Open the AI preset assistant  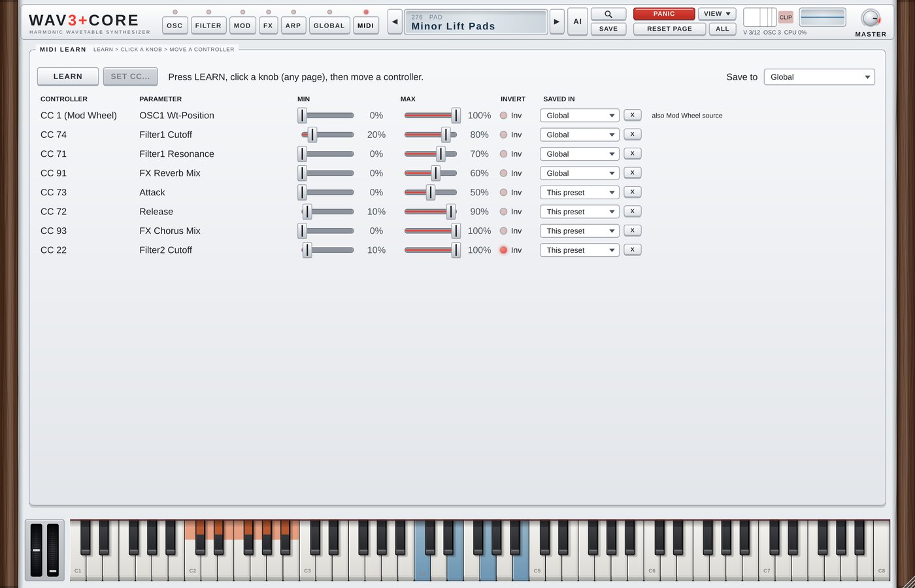click(x=578, y=22)
